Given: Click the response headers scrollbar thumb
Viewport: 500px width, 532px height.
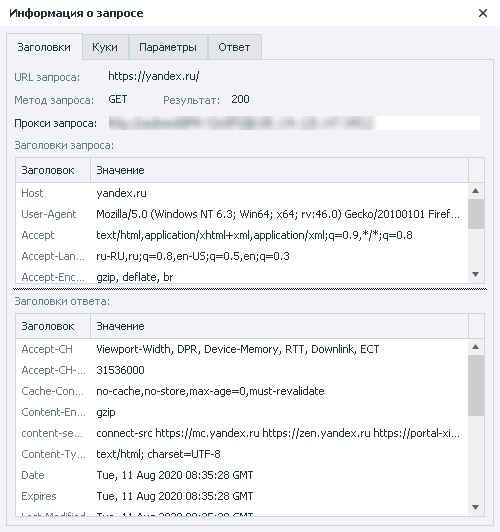Looking at the screenshot, I should tap(476, 385).
